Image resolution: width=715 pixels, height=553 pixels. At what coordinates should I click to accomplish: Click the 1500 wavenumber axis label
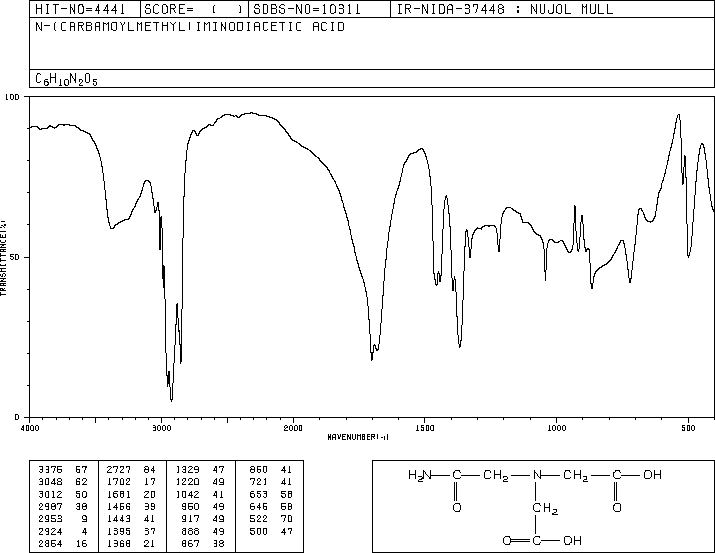click(425, 428)
